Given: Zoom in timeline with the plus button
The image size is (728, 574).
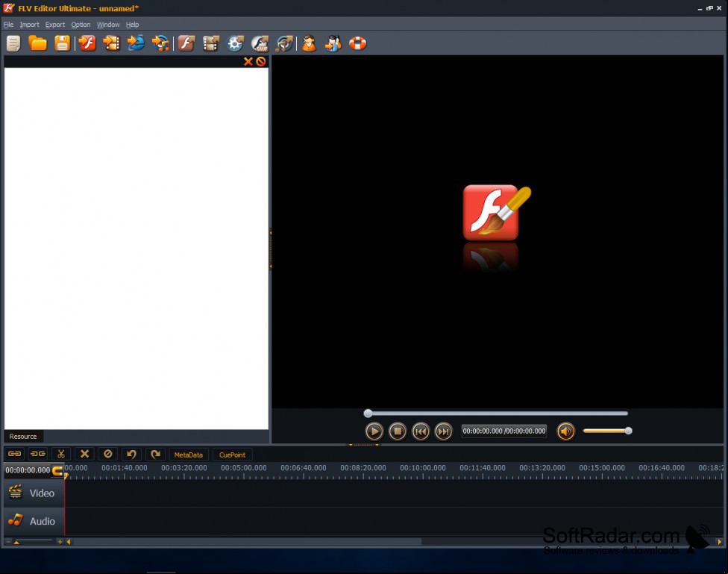Looking at the screenshot, I should 60,541.
